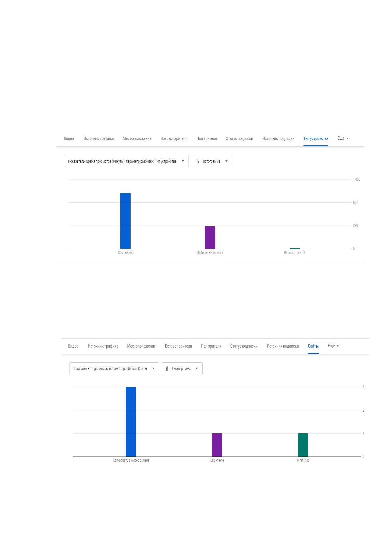Switch to Источник трафика tab in top panel
This screenshot has width=392, height=554.
click(x=98, y=138)
